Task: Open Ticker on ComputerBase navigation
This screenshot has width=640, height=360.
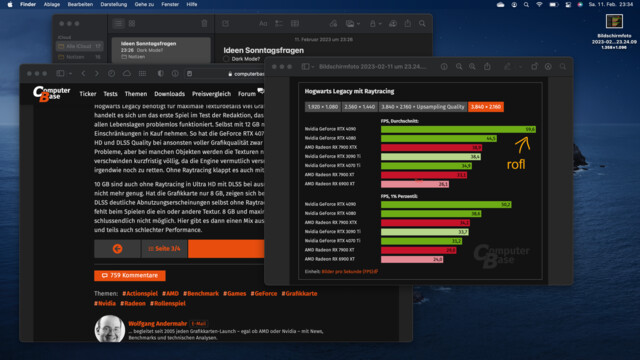Action: click(x=88, y=94)
